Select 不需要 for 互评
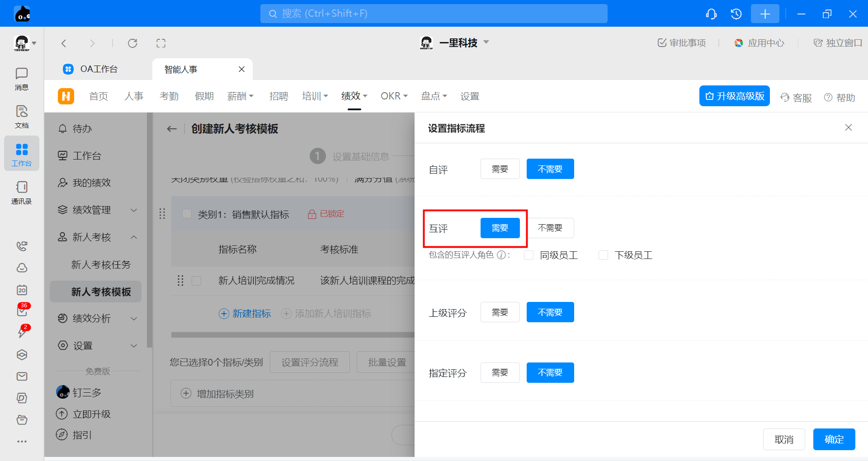The width and height of the screenshot is (868, 461). coord(550,228)
